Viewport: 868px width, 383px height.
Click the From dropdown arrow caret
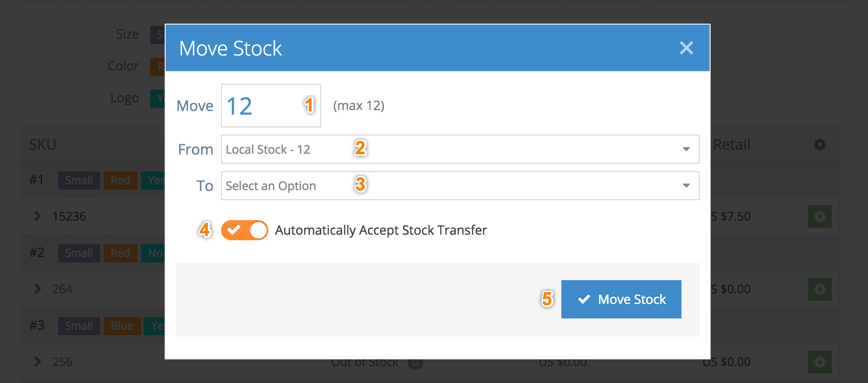click(x=686, y=149)
